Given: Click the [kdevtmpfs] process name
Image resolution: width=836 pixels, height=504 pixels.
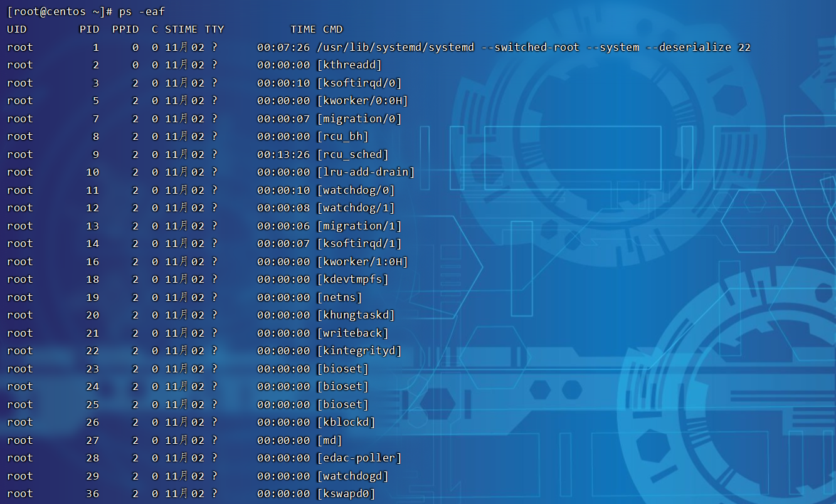Looking at the screenshot, I should 353,279.
